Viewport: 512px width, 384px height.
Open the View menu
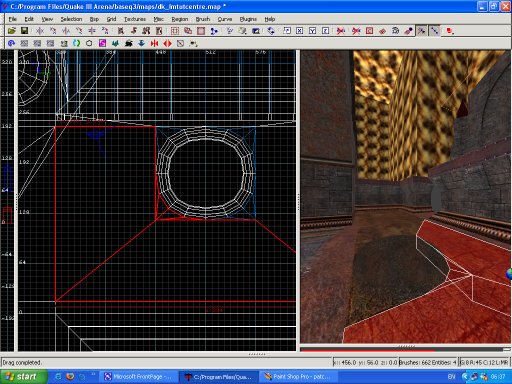pos(47,19)
